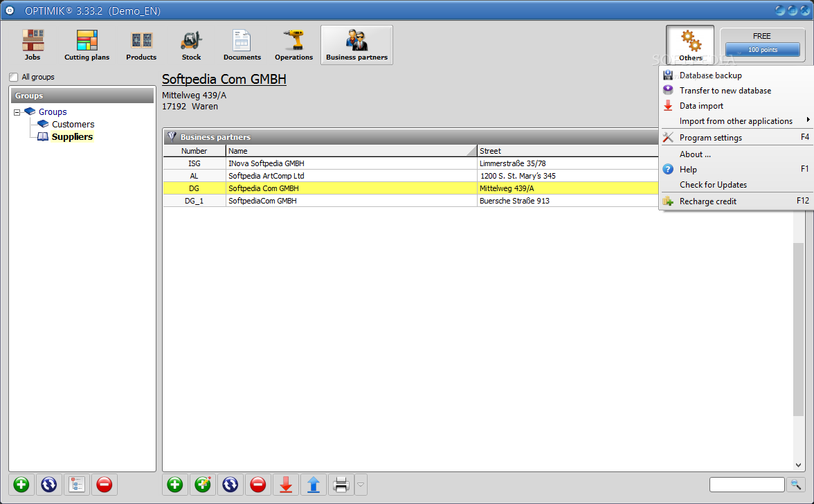Click the blue refresh button under Groups panel
The width and height of the screenshot is (814, 504).
pyautogui.click(x=48, y=485)
